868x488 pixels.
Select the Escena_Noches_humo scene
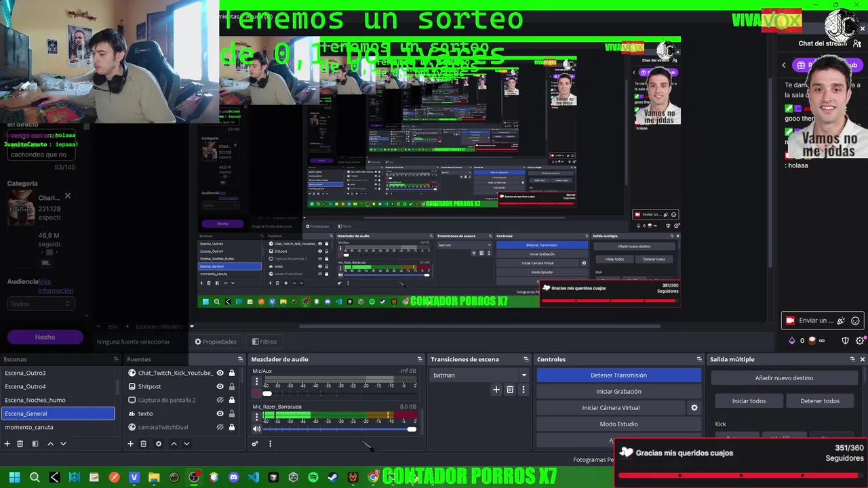[58, 400]
